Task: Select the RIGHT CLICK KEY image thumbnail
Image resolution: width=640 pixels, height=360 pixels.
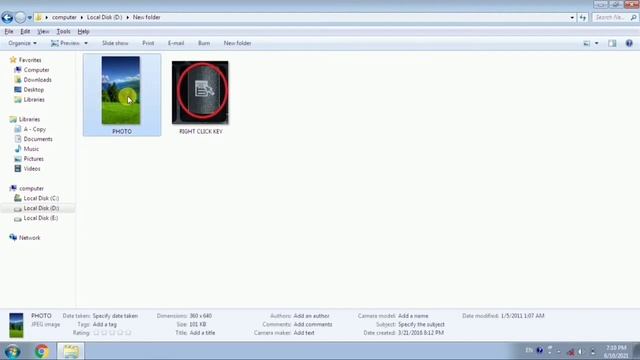Action: tap(200, 92)
